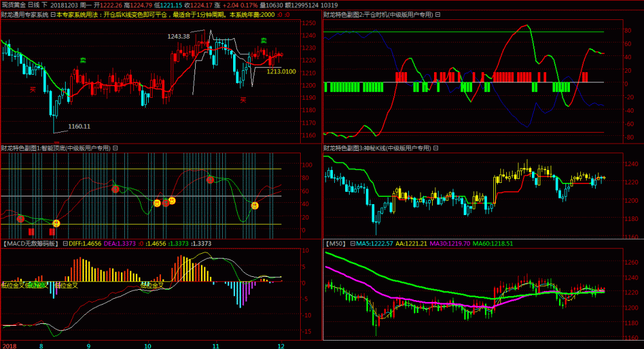Select the 现货黄金 instrument name
644x349 pixels.
[x=14, y=5]
